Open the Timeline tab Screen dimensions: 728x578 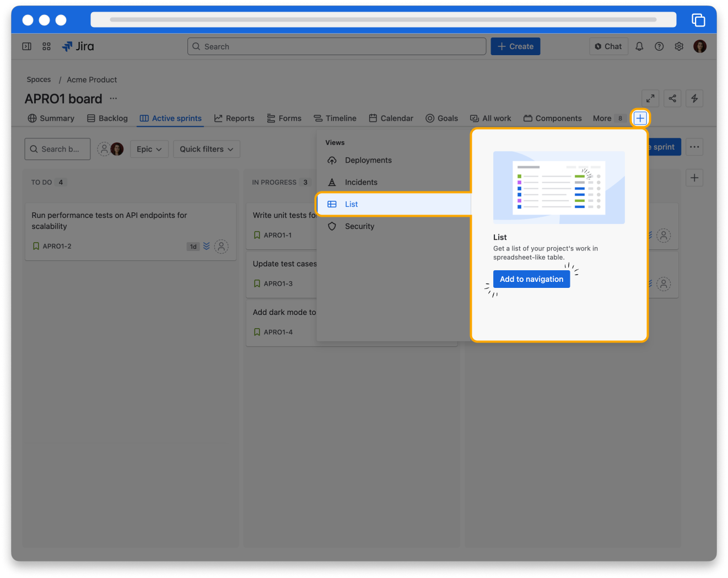point(335,118)
